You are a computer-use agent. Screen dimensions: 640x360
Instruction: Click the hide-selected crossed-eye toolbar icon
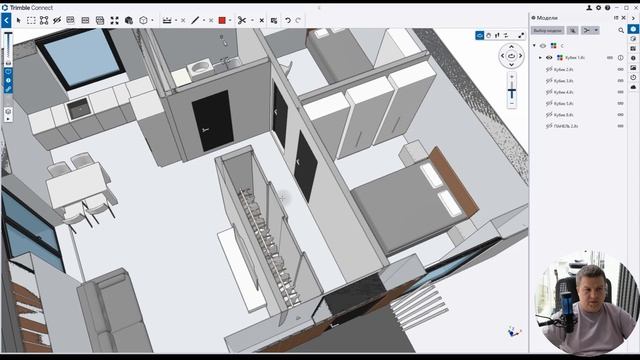pos(57,20)
